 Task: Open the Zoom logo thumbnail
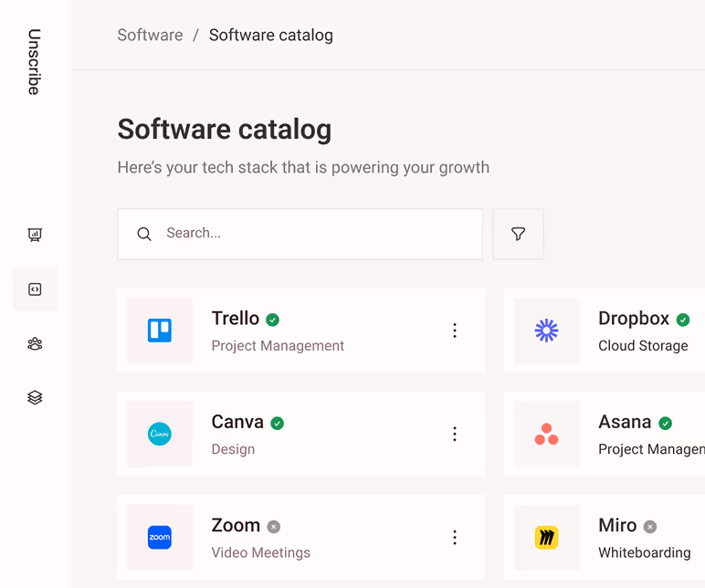click(160, 537)
